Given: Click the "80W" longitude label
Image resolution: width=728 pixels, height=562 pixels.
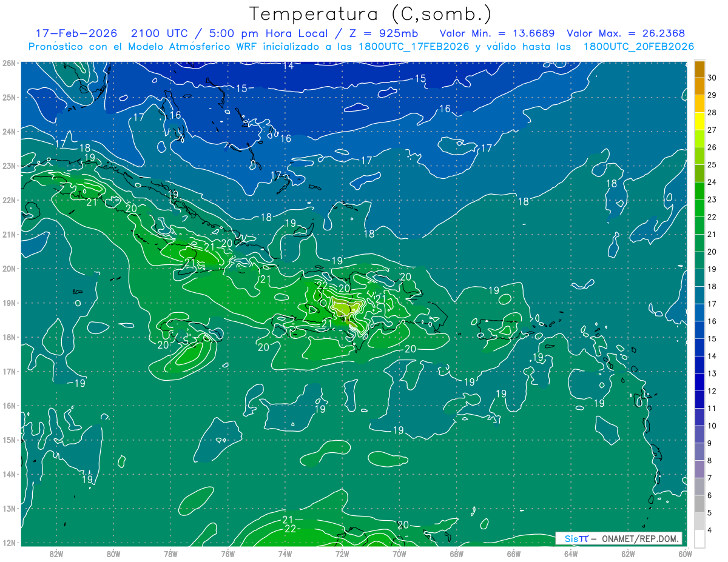Looking at the screenshot, I should click(x=113, y=554).
